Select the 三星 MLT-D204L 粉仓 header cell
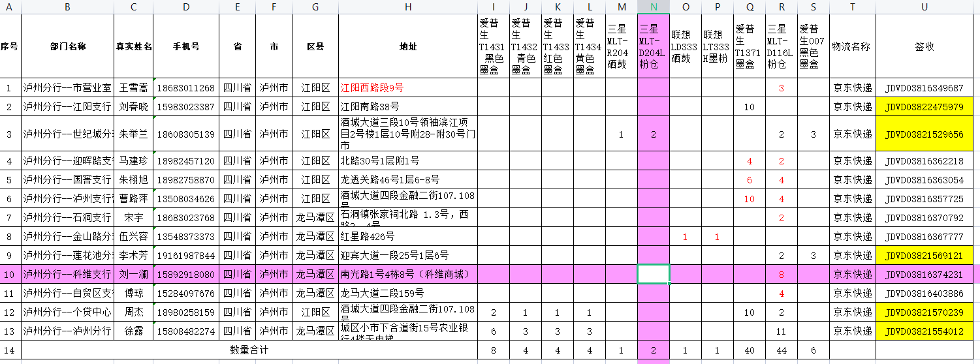This screenshot has width=980, height=364. tap(653, 46)
